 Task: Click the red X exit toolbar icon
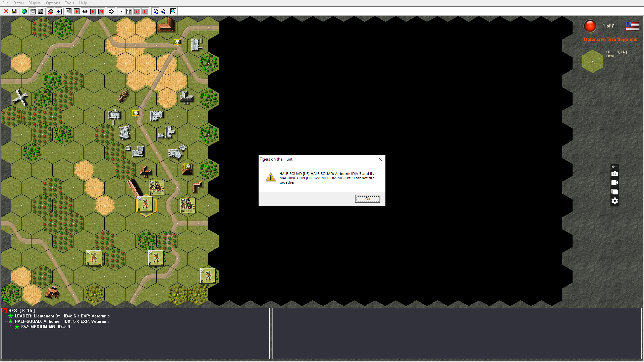(x=6, y=11)
